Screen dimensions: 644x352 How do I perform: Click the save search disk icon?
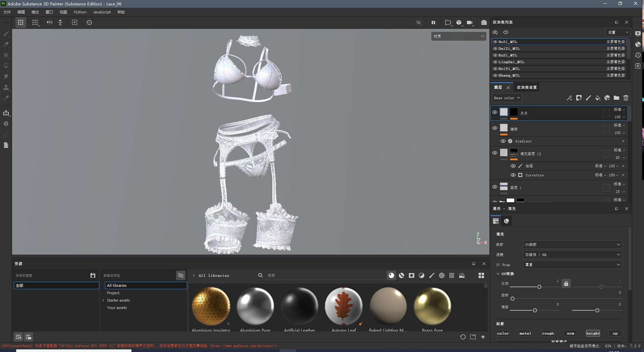click(x=93, y=275)
